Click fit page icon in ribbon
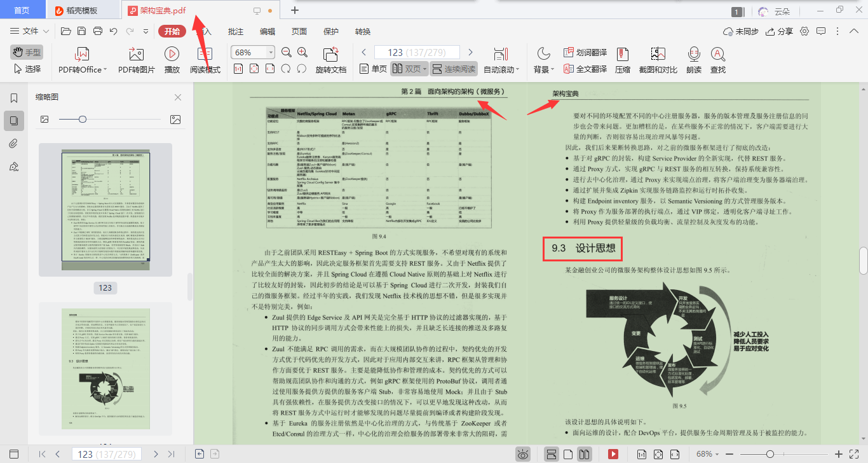868x463 pixels. 254,69
